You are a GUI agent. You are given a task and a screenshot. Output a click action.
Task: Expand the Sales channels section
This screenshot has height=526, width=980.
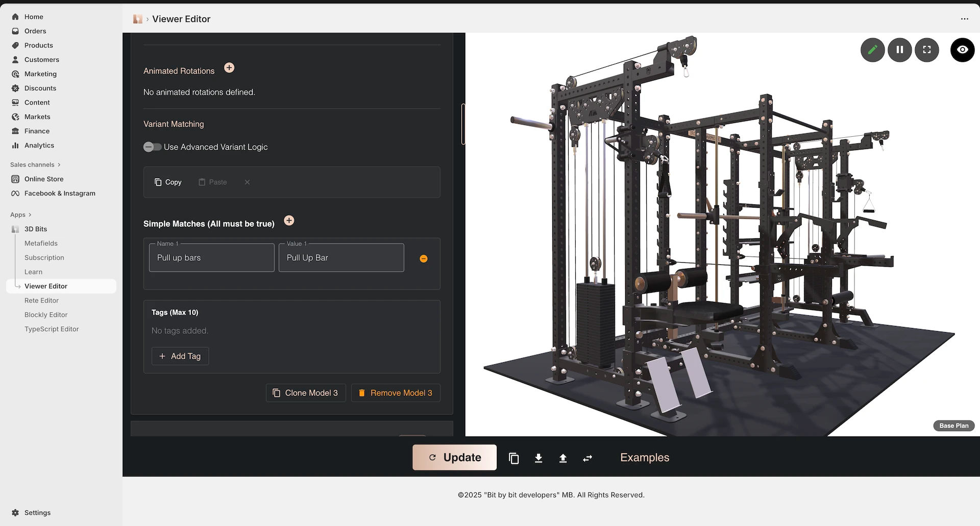click(35, 164)
